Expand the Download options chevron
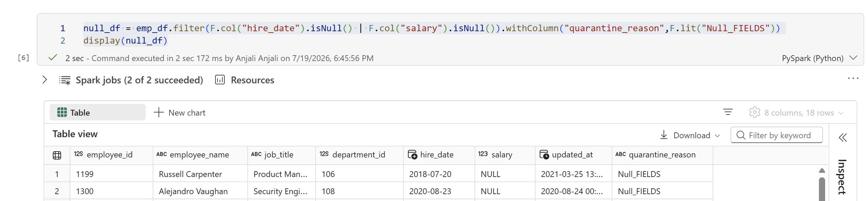Screen dimensions: 868x201 tap(717, 135)
